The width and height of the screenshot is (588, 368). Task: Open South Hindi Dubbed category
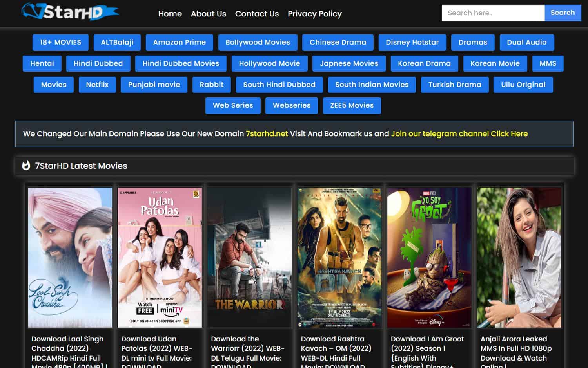pos(279,85)
